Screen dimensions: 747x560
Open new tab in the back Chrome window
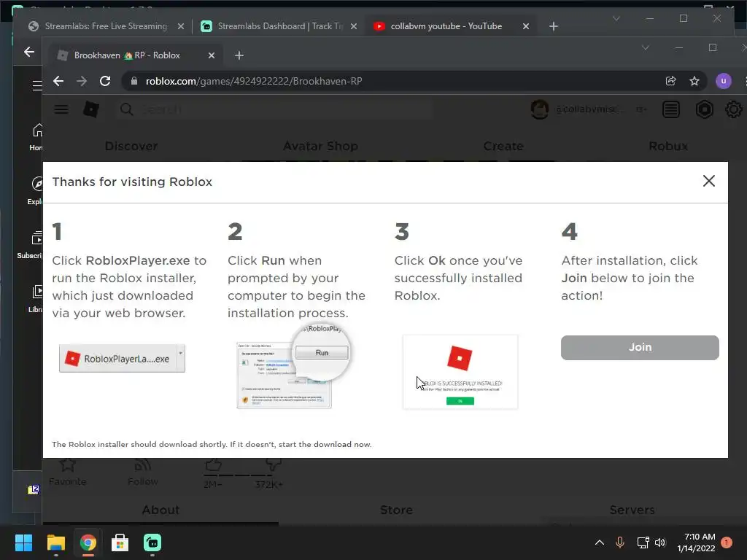[553, 26]
